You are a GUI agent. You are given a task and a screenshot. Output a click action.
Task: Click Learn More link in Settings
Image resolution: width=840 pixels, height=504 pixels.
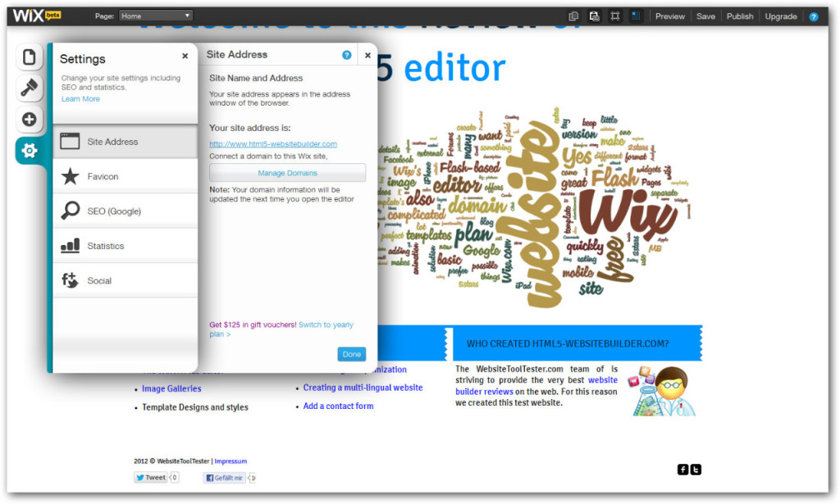click(x=80, y=99)
